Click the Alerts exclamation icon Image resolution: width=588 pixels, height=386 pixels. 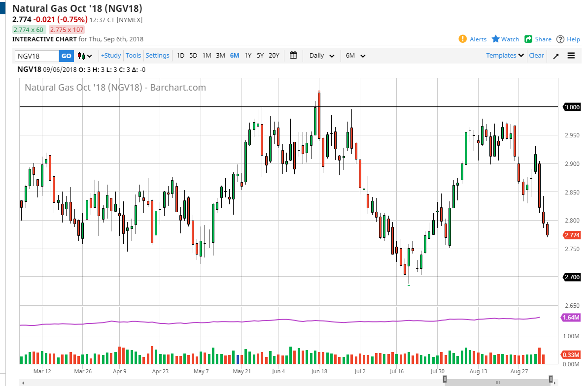click(x=463, y=39)
